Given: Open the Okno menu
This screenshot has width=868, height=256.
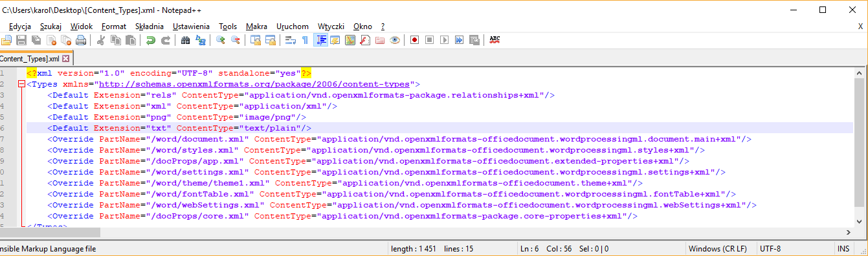Looking at the screenshot, I should tap(362, 27).
